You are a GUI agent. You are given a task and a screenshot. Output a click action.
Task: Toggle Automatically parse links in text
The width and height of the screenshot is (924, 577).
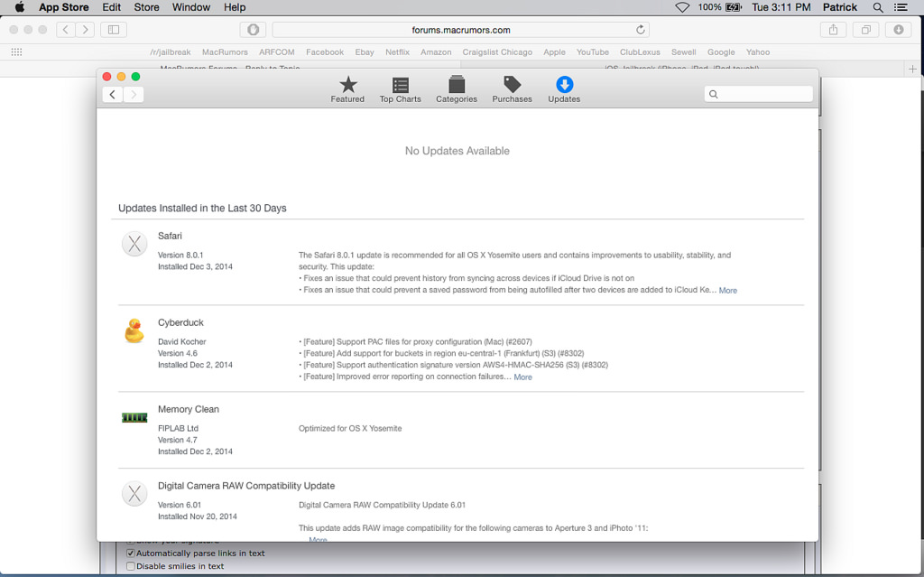point(131,554)
